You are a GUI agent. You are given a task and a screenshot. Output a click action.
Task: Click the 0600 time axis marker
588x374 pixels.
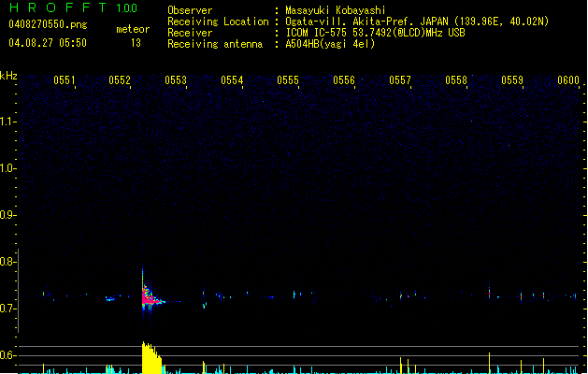click(568, 80)
